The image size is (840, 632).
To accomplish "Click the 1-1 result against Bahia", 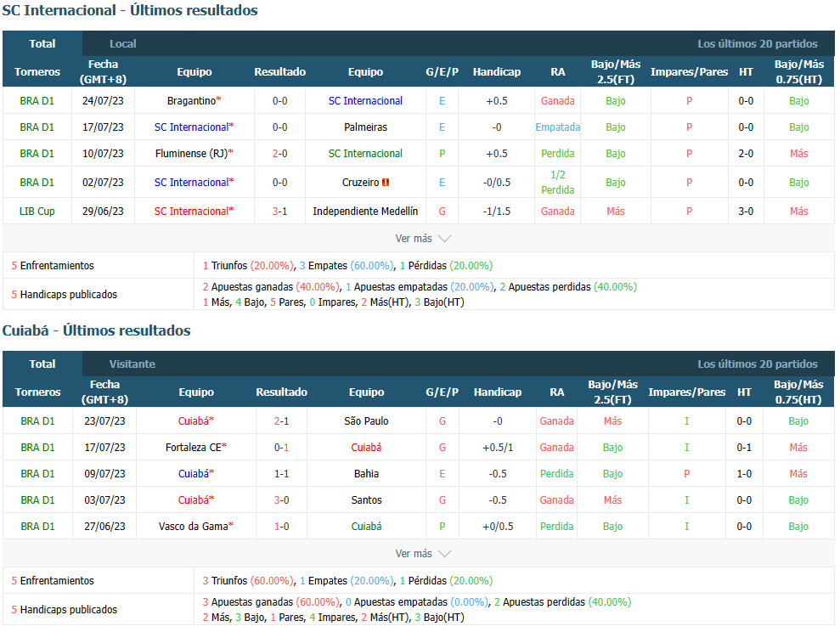I will (281, 474).
